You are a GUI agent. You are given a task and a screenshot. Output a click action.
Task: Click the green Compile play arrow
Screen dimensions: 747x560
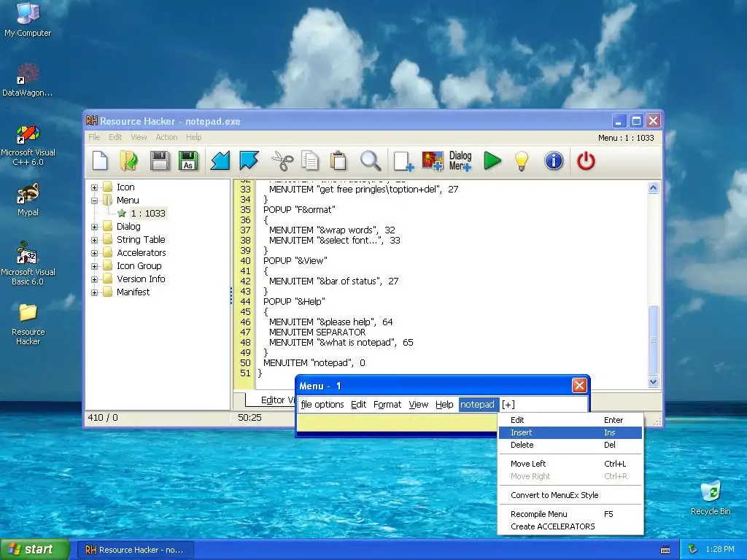click(492, 160)
